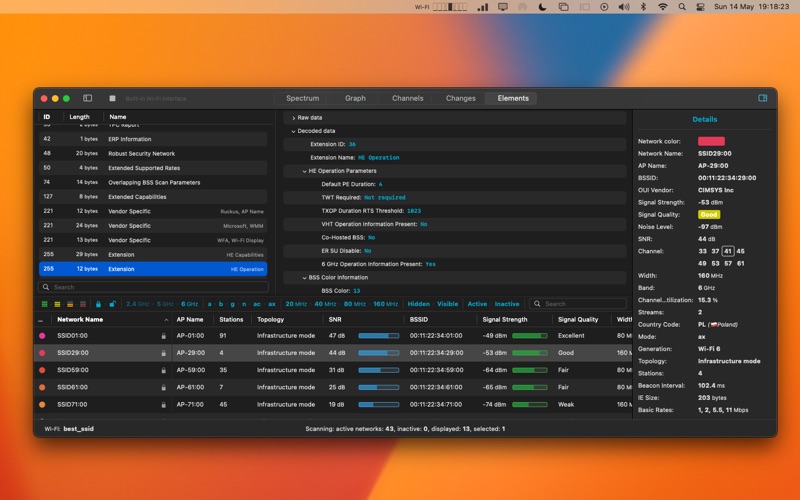Filter by 20 MHz channel width
Screen dimensions: 800x500
tap(296, 304)
